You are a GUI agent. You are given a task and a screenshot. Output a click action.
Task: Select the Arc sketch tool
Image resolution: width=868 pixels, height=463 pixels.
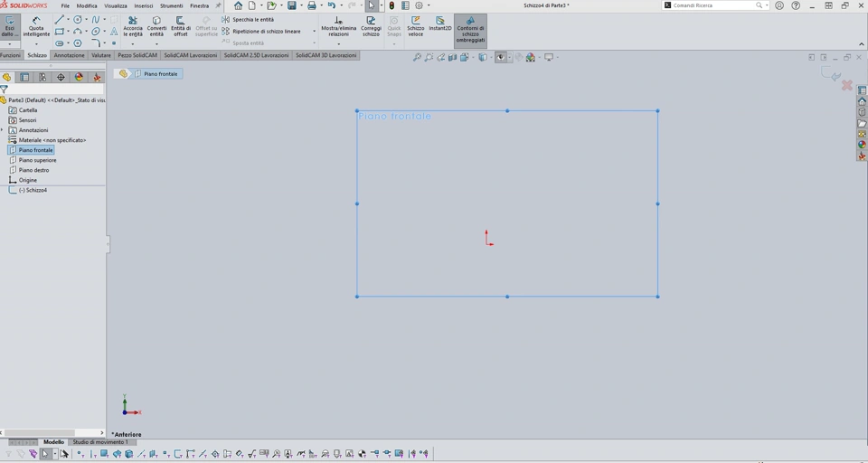coord(78,32)
